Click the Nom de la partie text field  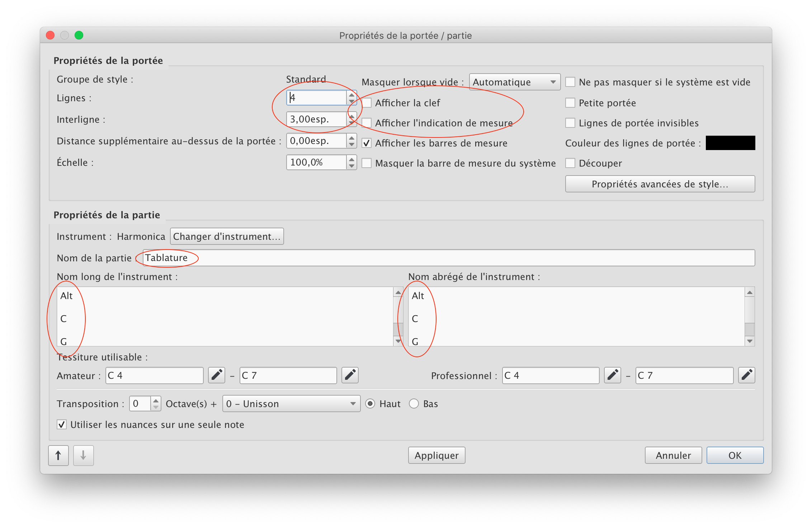point(448,258)
